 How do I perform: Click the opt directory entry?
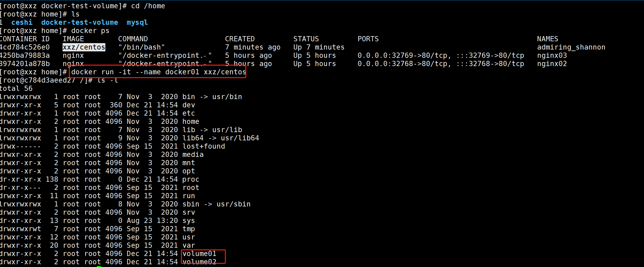tap(188, 171)
